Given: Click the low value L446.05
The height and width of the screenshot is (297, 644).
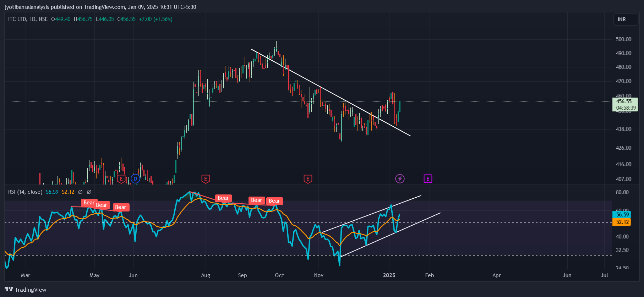Looking at the screenshot, I should pos(105,19).
